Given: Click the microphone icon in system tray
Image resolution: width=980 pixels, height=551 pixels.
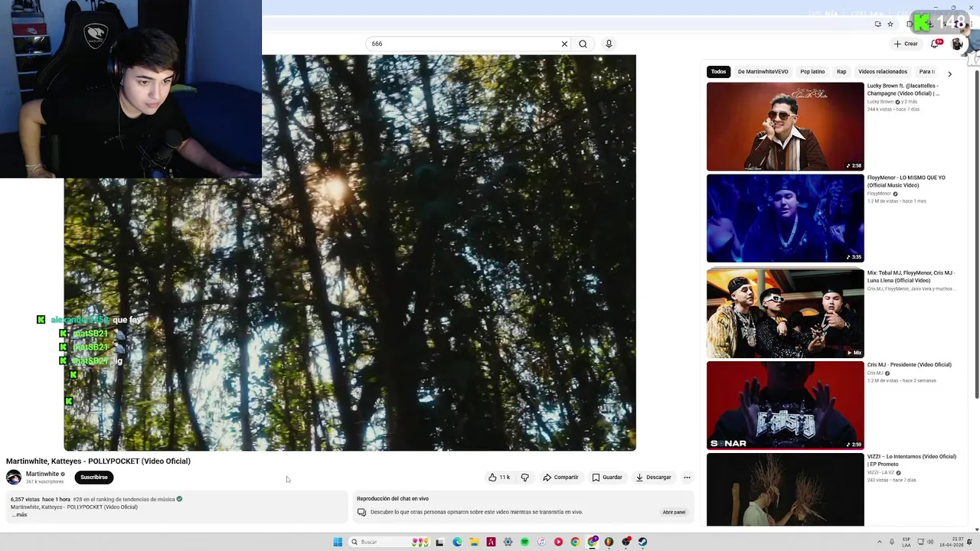Looking at the screenshot, I should coord(891,542).
